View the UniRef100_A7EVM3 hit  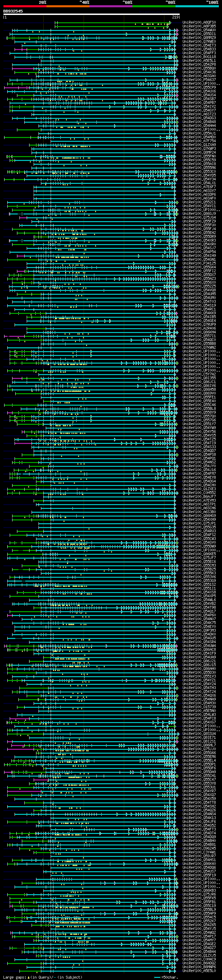pyautogui.click(x=199, y=500)
